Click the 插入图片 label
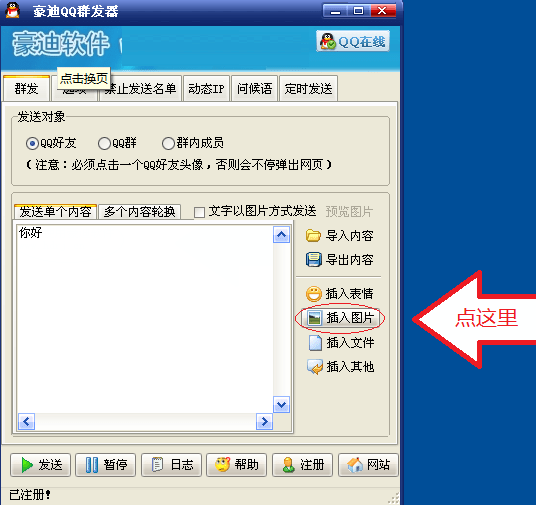Viewport: 536px width, 505px height. [x=350, y=318]
